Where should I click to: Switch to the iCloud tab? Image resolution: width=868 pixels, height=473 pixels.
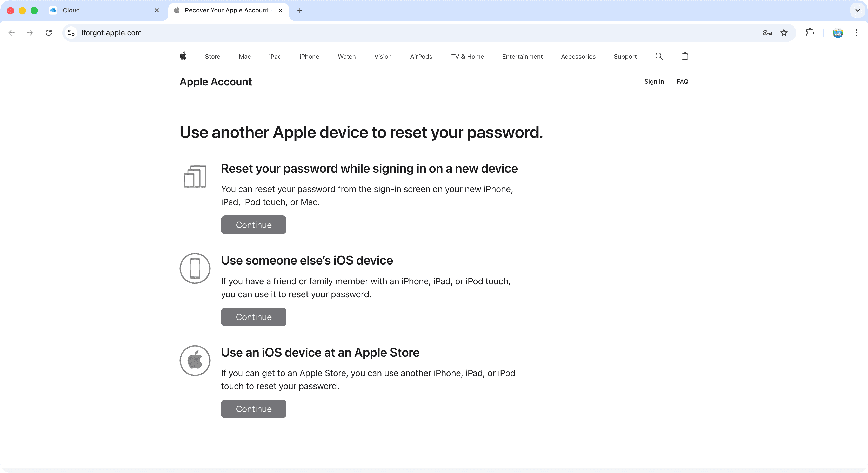101,10
